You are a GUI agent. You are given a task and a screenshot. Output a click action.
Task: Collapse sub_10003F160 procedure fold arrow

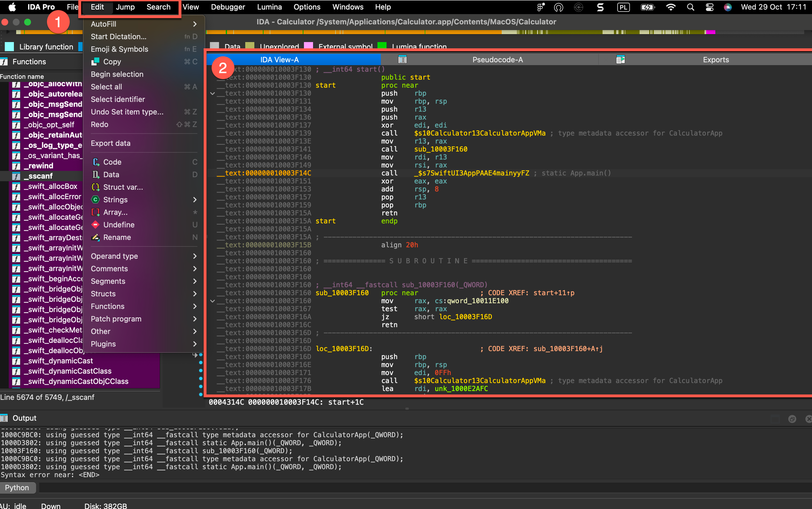tap(213, 301)
